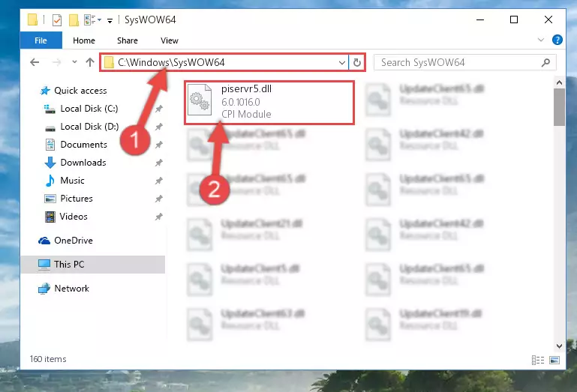Screen dimensions: 577x392
Task: Click the address bar path C:\Windows\SysWOW64
Action: pyautogui.click(x=171, y=62)
